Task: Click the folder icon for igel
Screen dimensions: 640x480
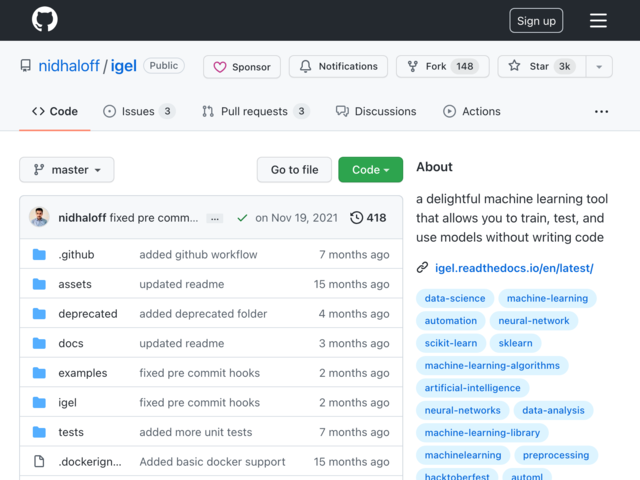Action: click(x=39, y=402)
